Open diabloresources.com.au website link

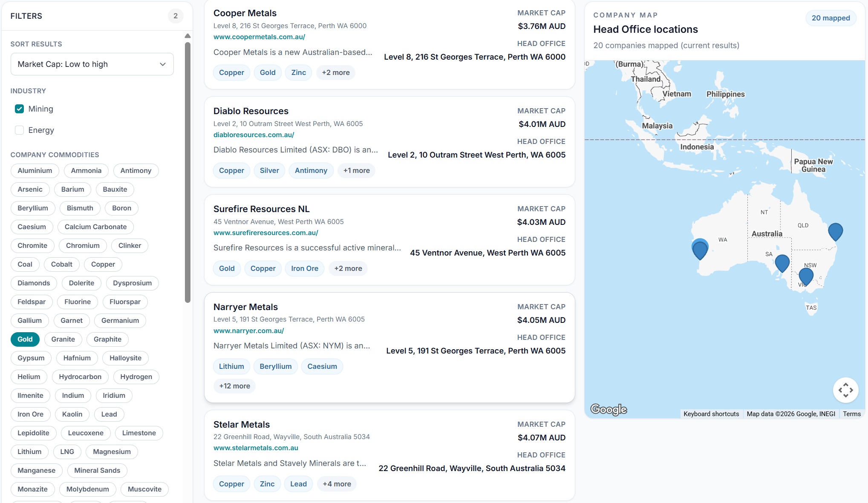click(254, 135)
